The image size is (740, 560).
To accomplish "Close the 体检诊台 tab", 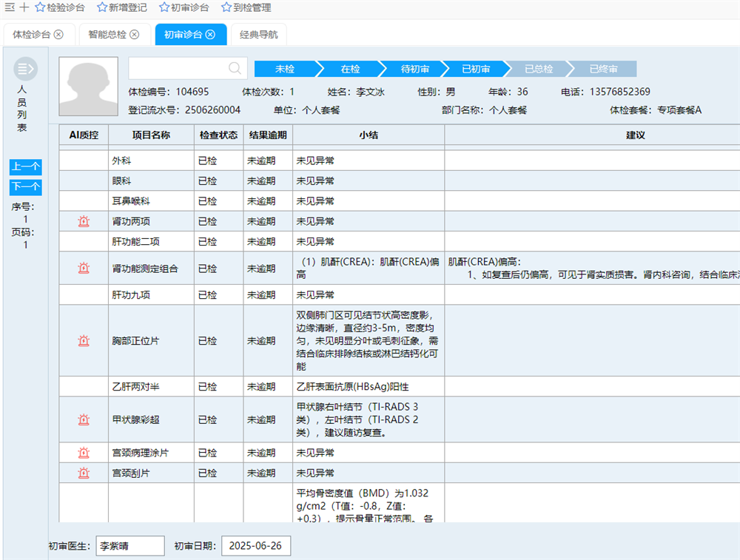I will click(x=58, y=35).
